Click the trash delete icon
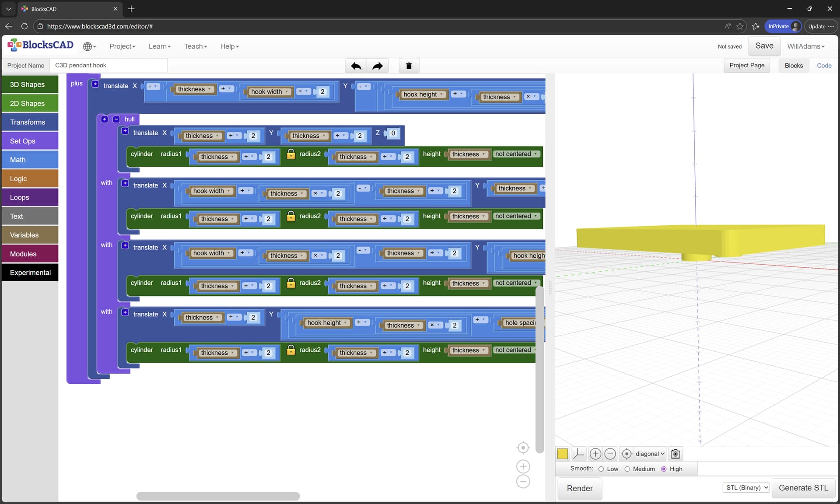840x504 pixels. click(409, 66)
